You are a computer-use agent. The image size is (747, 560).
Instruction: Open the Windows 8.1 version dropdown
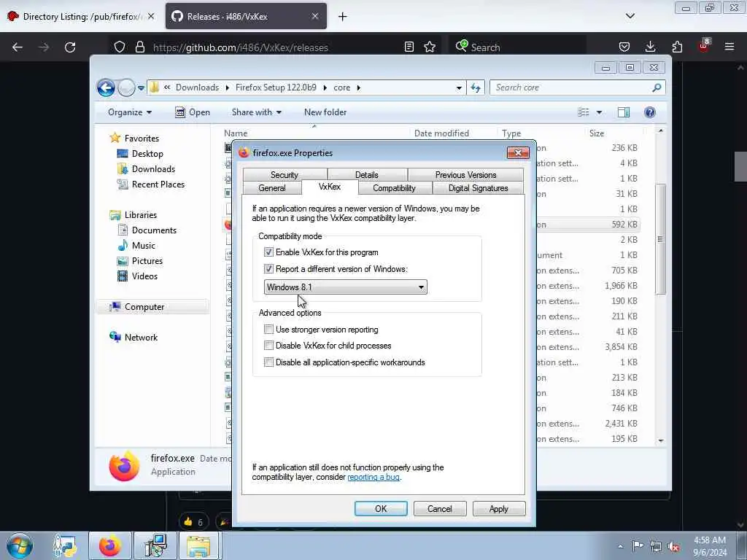(x=345, y=287)
